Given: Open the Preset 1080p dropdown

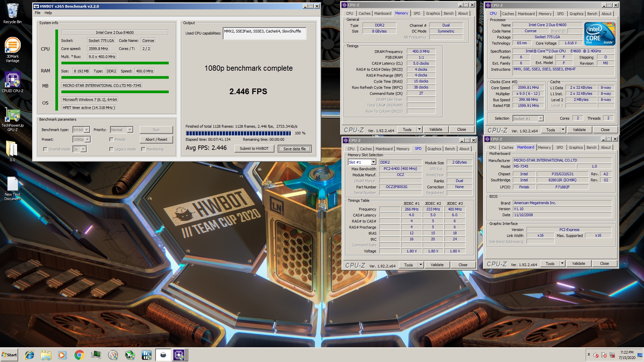Looking at the screenshot, I should pyautogui.click(x=82, y=139).
